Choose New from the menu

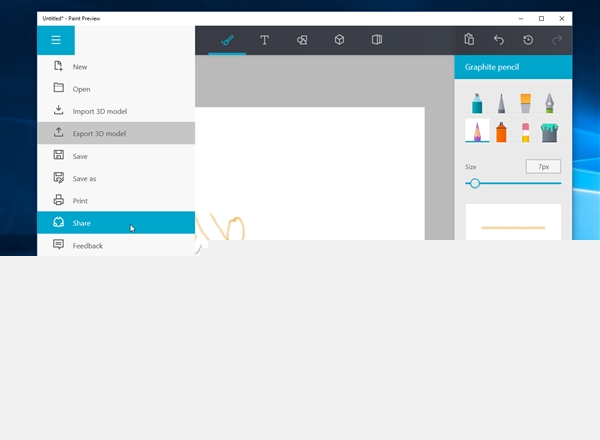coord(116,66)
